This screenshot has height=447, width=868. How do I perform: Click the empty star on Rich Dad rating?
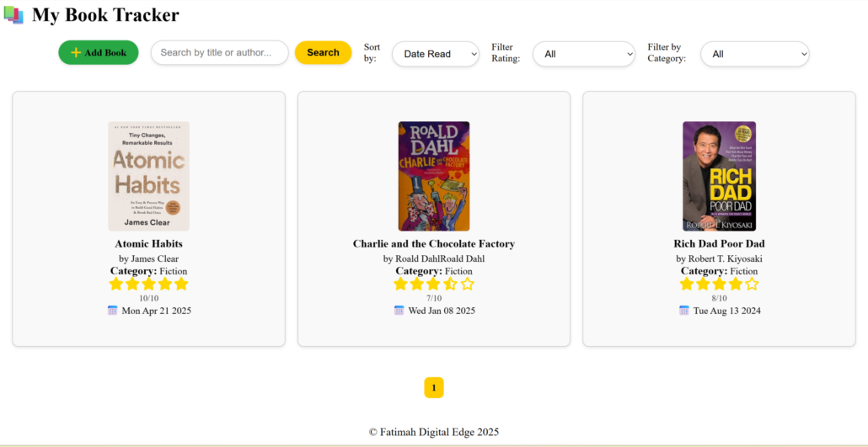pos(752,284)
